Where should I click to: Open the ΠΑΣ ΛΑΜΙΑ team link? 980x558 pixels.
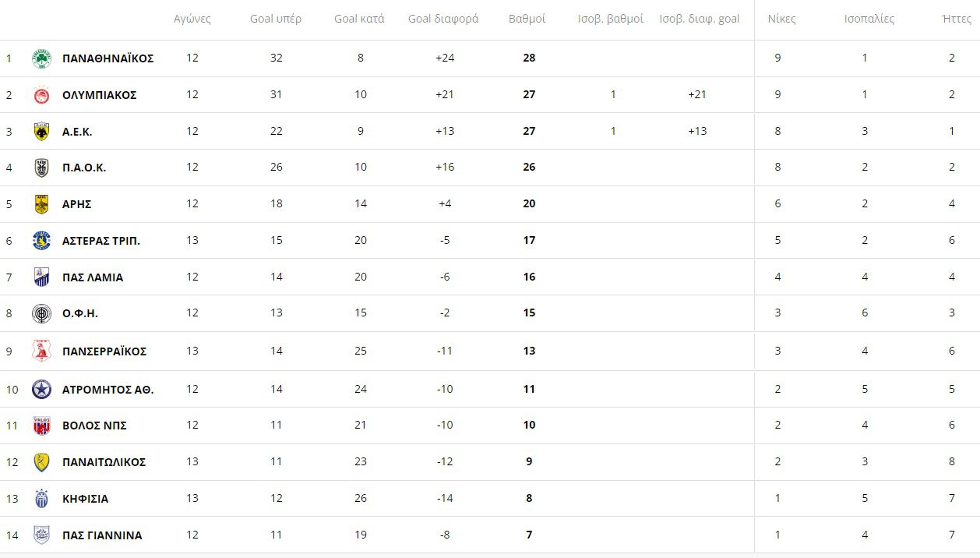[x=92, y=277]
